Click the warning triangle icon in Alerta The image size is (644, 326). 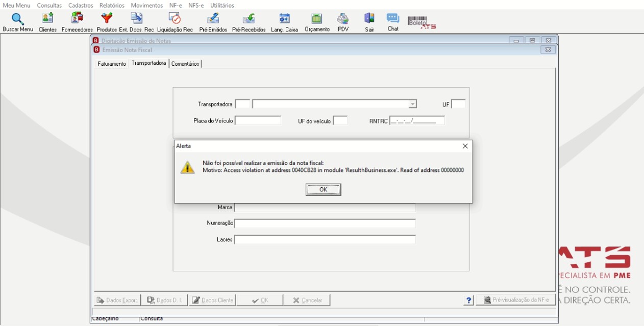188,167
